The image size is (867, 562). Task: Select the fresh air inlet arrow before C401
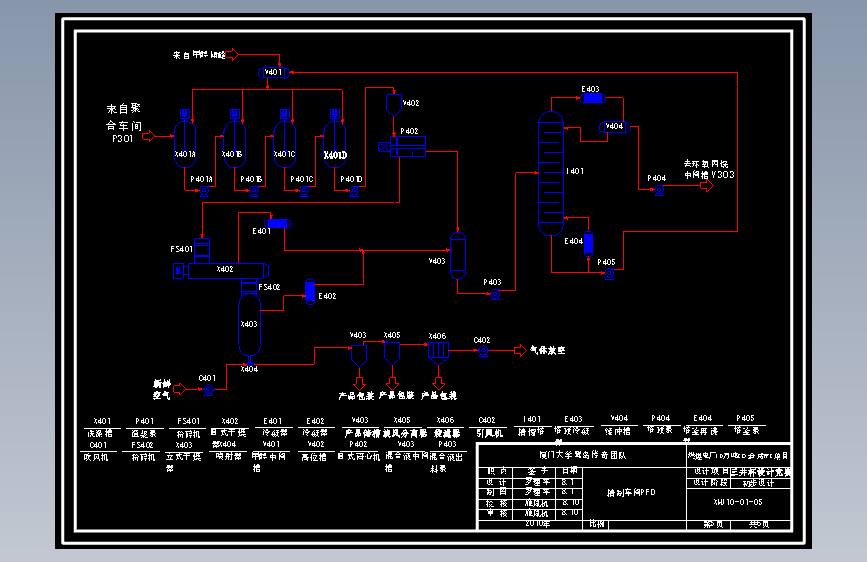click(180, 389)
